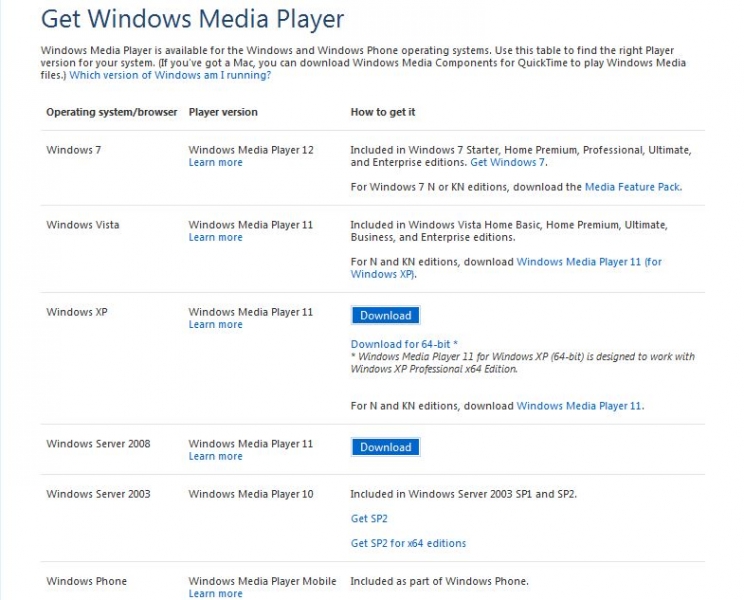Click the 'Player version' column header

(x=223, y=112)
